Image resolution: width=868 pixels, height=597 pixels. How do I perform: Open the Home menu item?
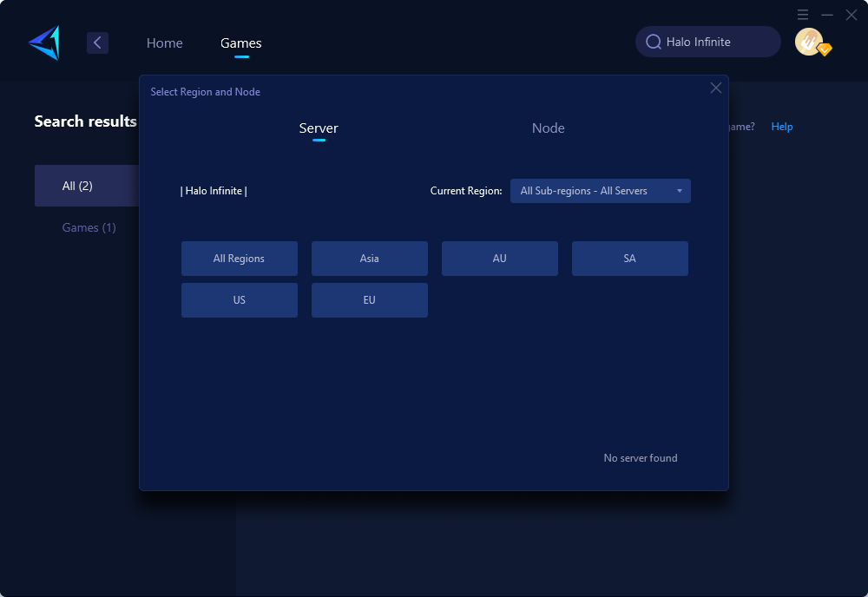pos(164,43)
